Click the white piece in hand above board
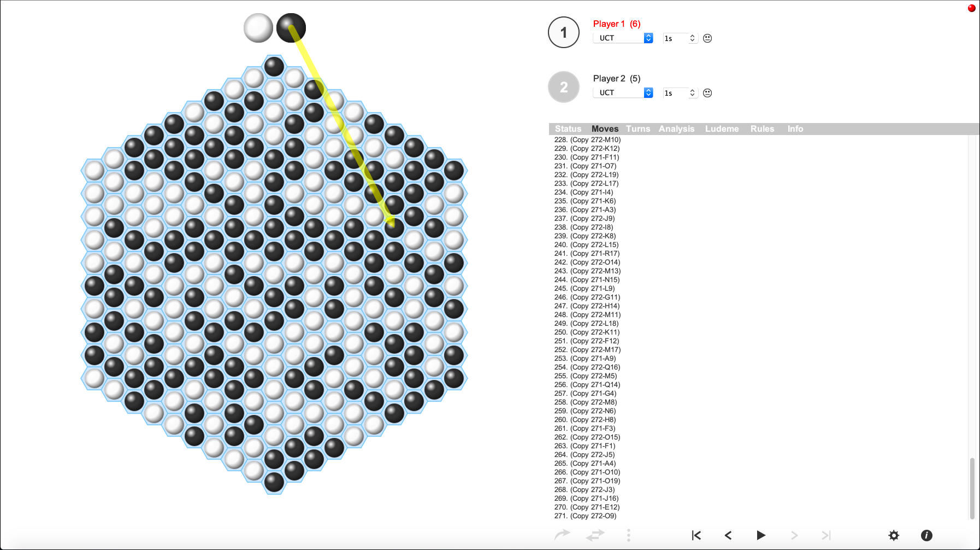Viewport: 980px width, 550px height. [x=258, y=28]
